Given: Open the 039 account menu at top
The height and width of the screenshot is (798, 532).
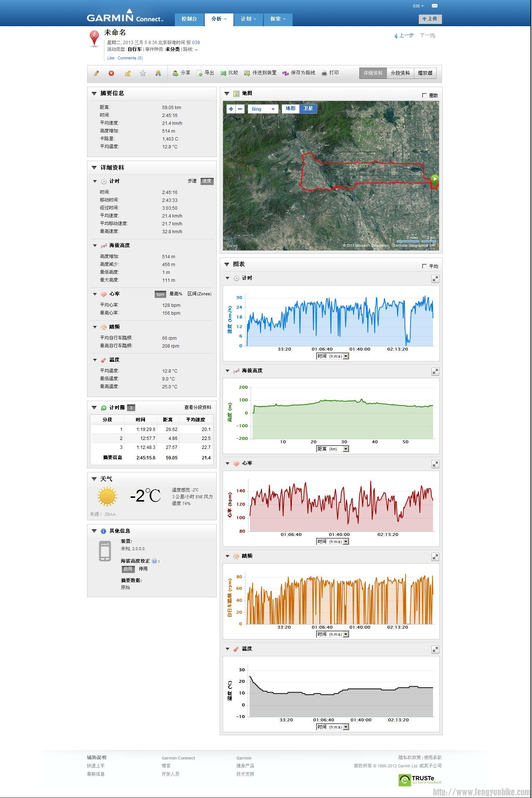Looking at the screenshot, I should click(418, 6).
